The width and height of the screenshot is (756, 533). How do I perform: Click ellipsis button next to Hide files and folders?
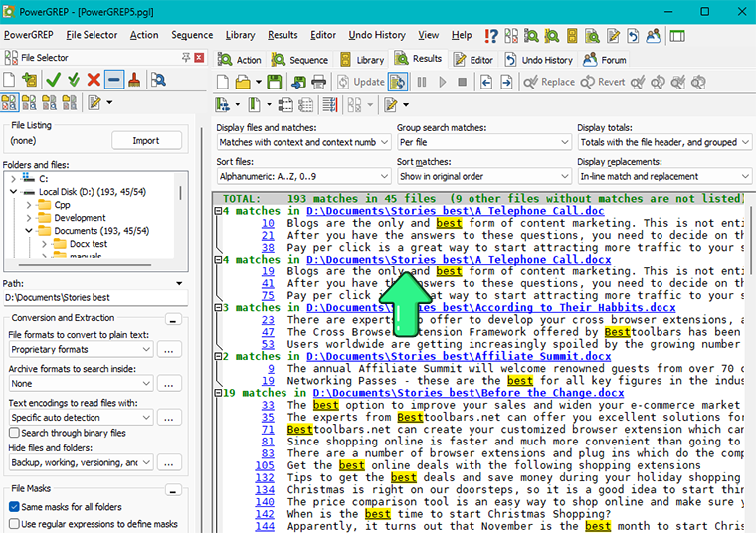(169, 463)
